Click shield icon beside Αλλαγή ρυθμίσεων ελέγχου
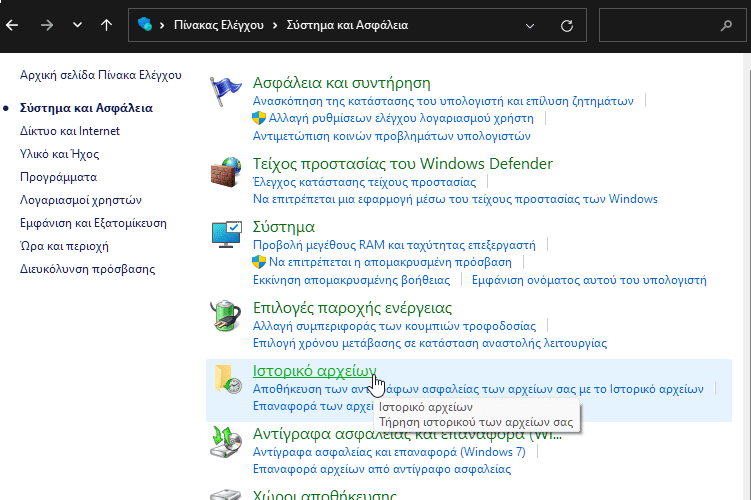This screenshot has width=751, height=500. point(259,118)
